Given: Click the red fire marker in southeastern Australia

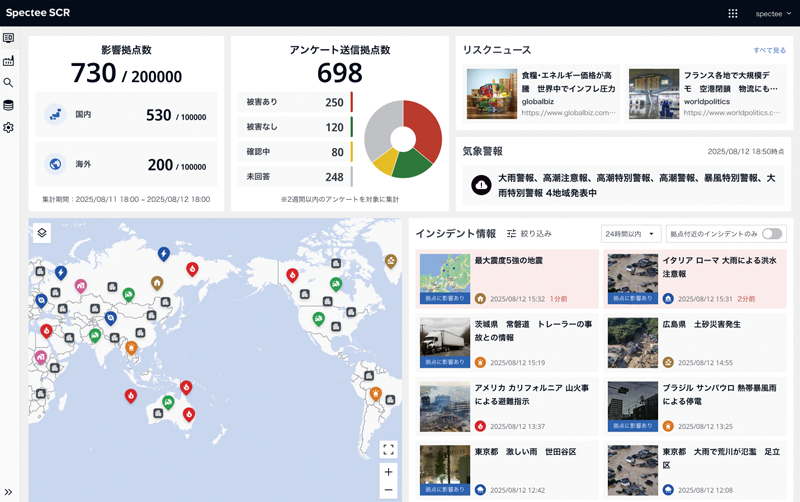Looking at the screenshot, I should (189, 414).
